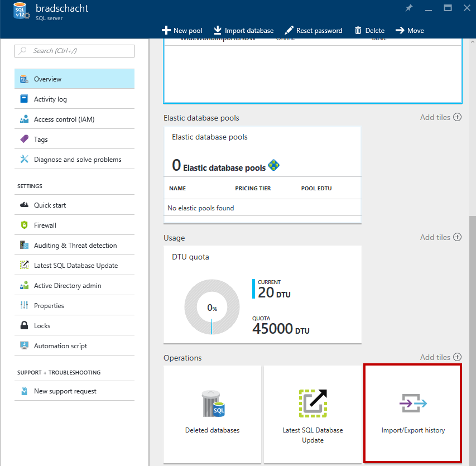The width and height of the screenshot is (476, 466).
Task: Open the Activity log menu item
Action: 74,99
